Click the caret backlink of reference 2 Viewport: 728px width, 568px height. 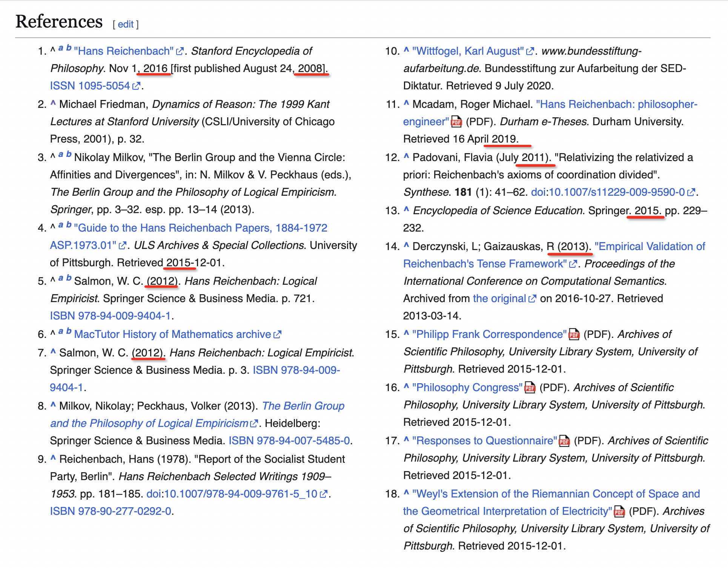(53, 103)
